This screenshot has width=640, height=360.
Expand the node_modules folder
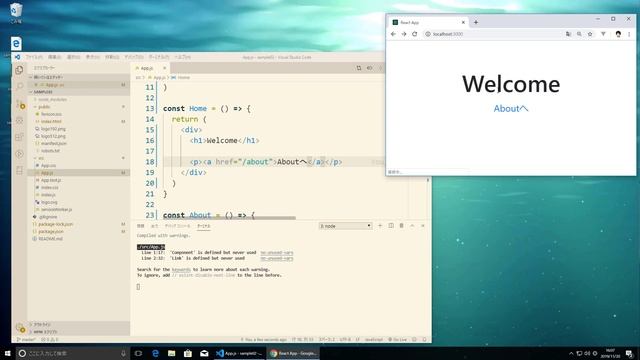(x=52, y=99)
